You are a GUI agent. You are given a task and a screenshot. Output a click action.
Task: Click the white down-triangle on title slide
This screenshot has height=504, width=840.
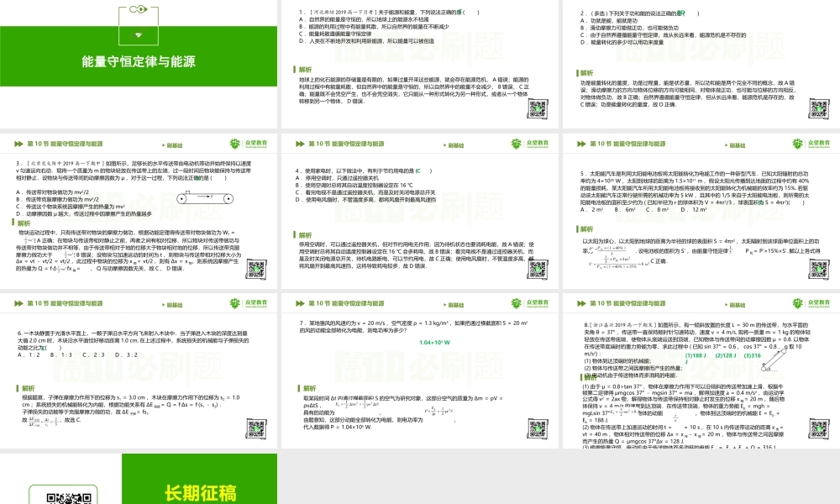(139, 34)
